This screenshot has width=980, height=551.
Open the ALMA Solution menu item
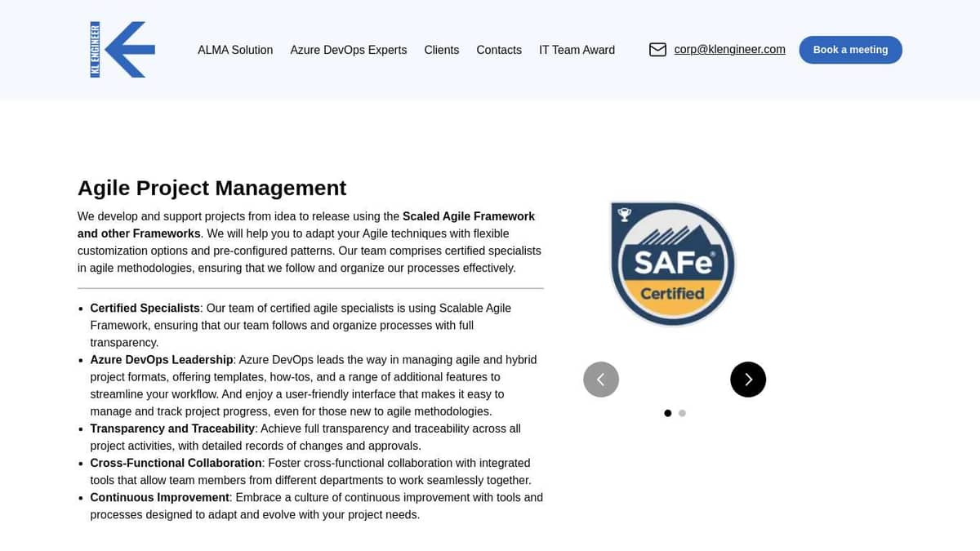point(235,50)
